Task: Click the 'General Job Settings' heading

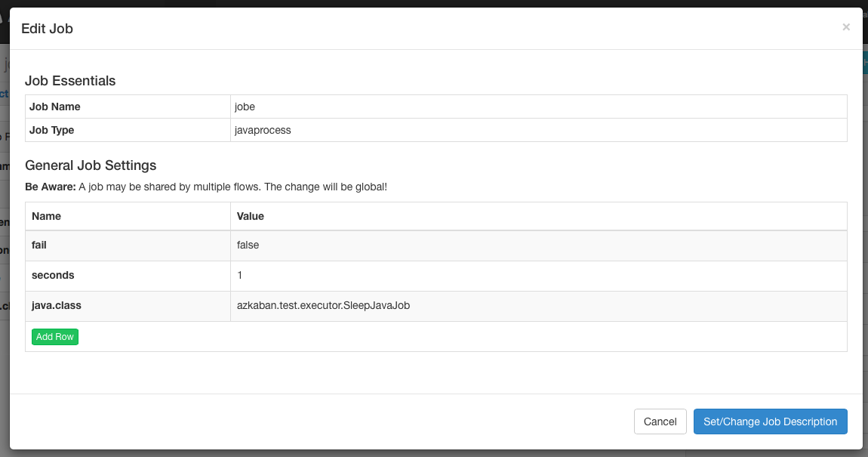Action: click(91, 165)
